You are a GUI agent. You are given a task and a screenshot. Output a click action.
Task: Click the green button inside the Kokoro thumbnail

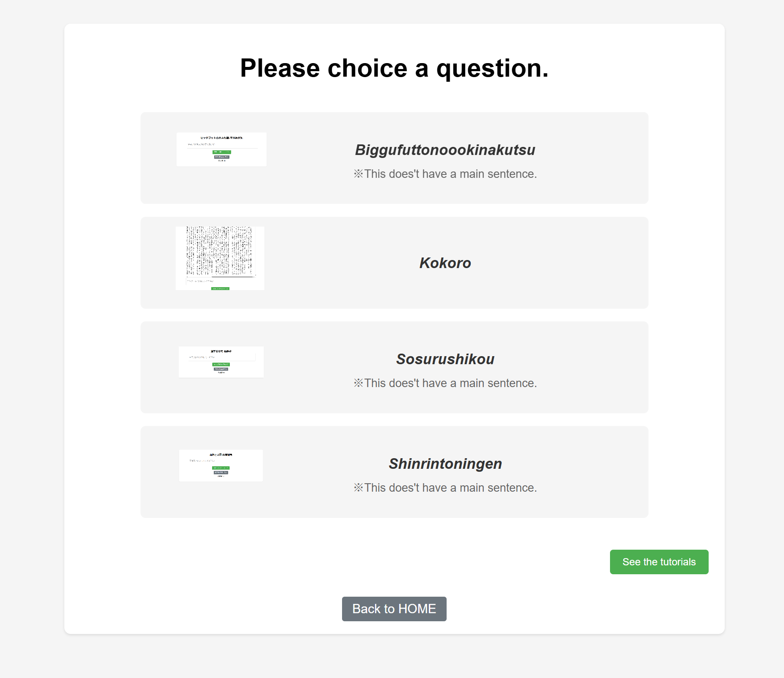coord(220,288)
